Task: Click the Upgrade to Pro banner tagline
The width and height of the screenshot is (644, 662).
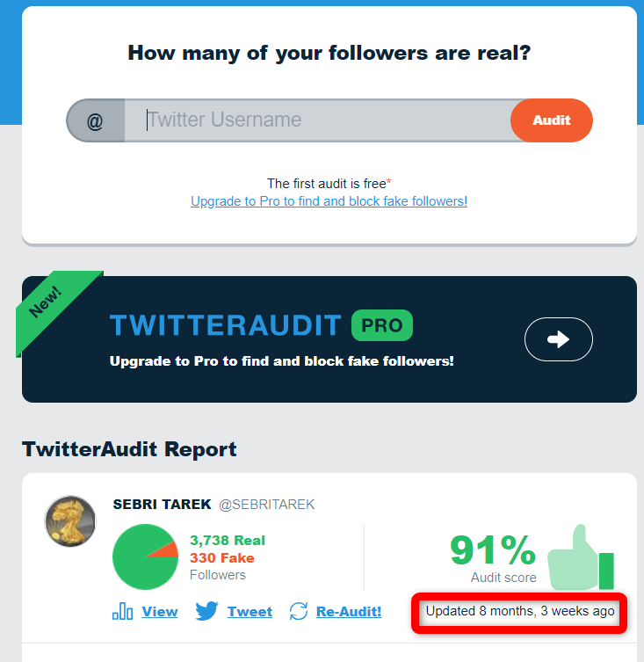Action: point(281,361)
